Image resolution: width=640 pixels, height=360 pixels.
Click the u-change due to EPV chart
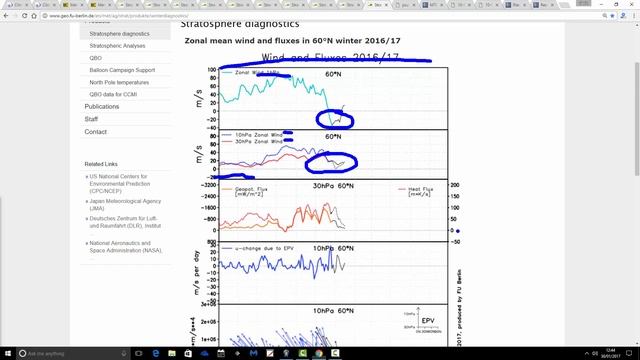[x=333, y=273]
